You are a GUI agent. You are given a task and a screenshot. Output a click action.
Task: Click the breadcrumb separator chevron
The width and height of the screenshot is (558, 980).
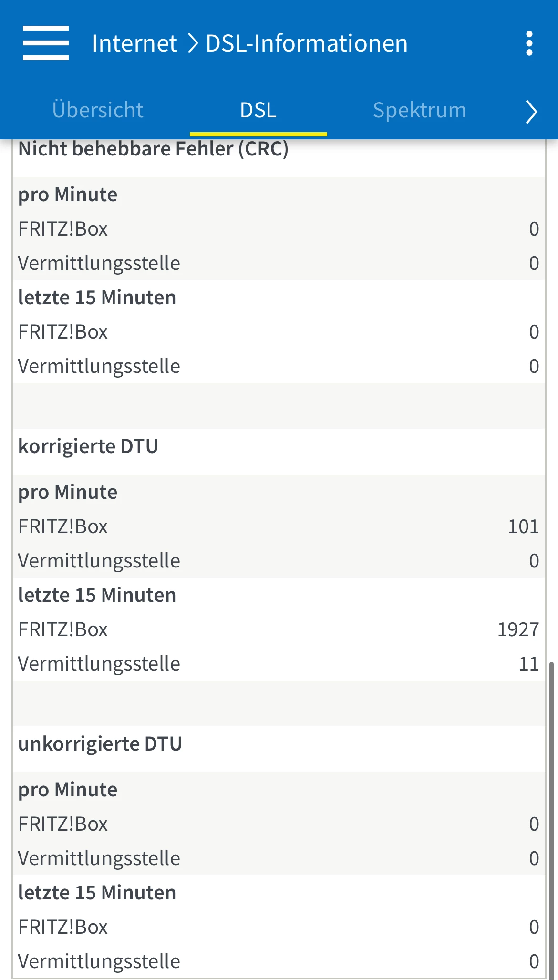pyautogui.click(x=193, y=43)
